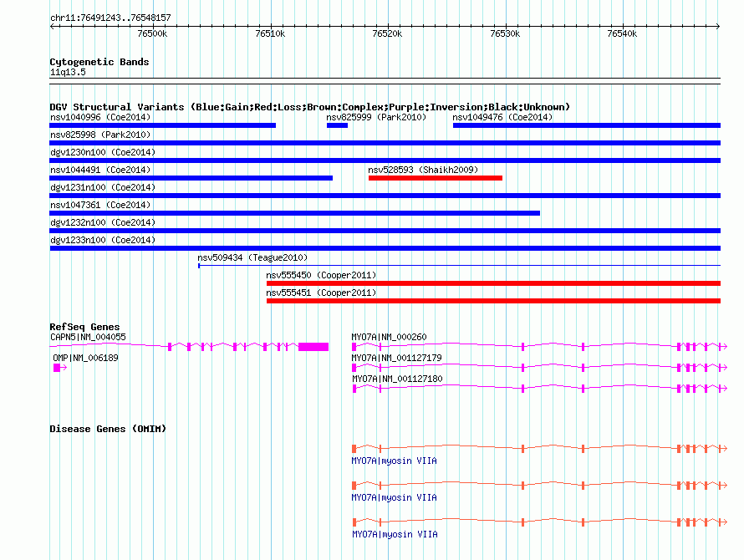Open nsv555451 (Cooper2011) variant label
This screenshot has width=744, height=560.
coord(321,293)
